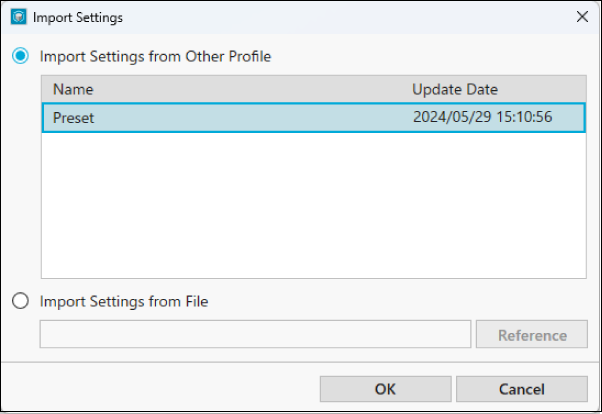Image resolution: width=602 pixels, height=414 pixels.
Task: Click the Reference browse button
Action: point(532,335)
